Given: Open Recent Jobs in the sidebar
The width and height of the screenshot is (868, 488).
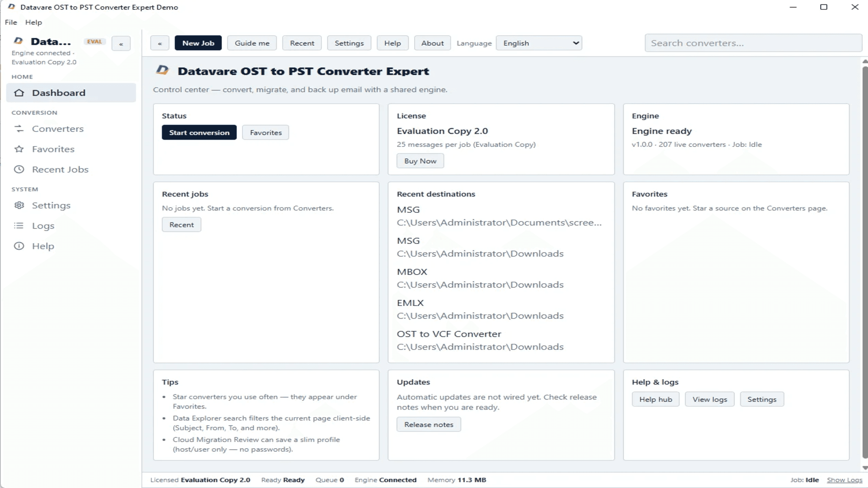Looking at the screenshot, I should coord(71,169).
